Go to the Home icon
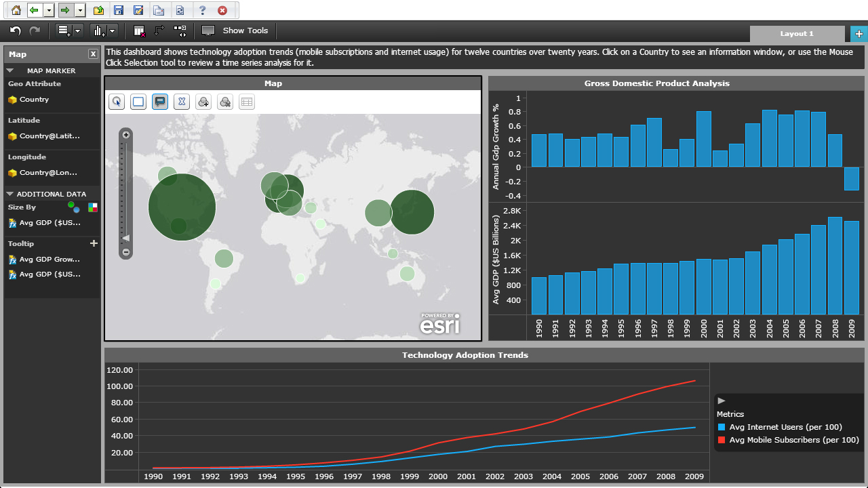 [16, 10]
